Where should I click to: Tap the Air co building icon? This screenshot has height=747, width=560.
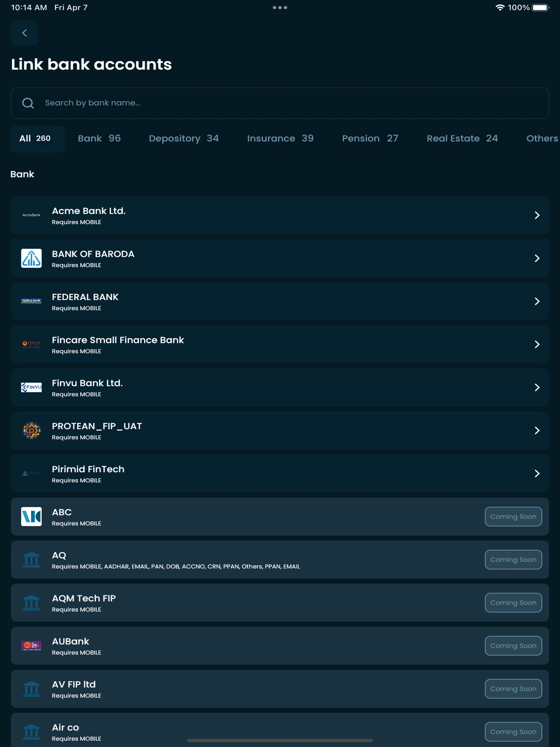click(x=31, y=732)
